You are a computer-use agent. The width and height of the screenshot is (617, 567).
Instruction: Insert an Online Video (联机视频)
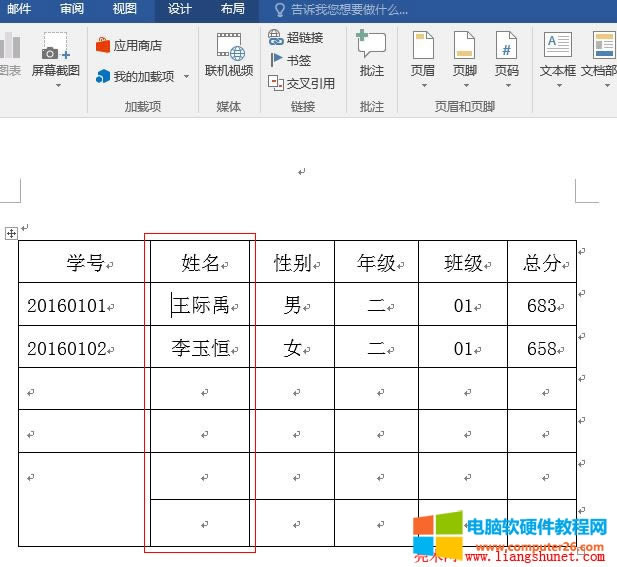(229, 53)
